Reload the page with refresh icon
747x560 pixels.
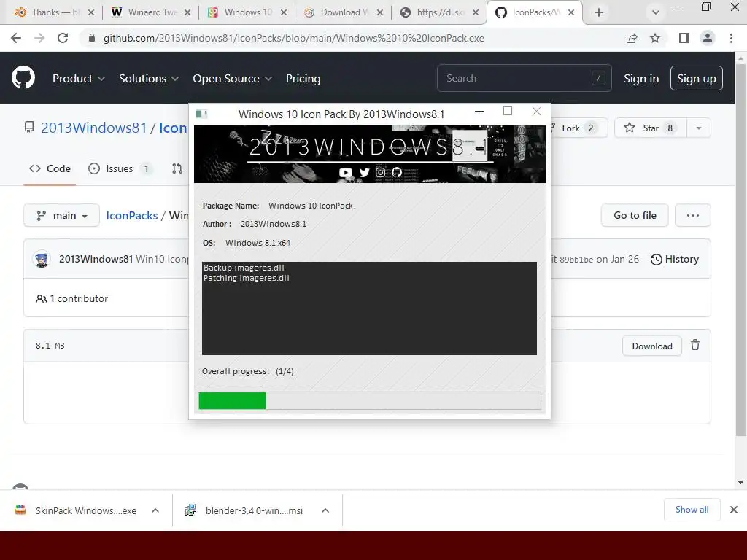(63, 38)
